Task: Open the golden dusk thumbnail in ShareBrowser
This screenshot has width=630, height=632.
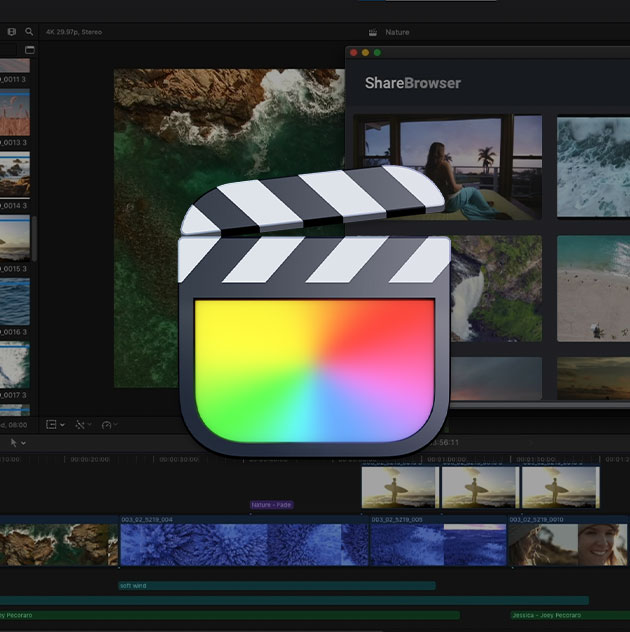Action: [x=593, y=378]
